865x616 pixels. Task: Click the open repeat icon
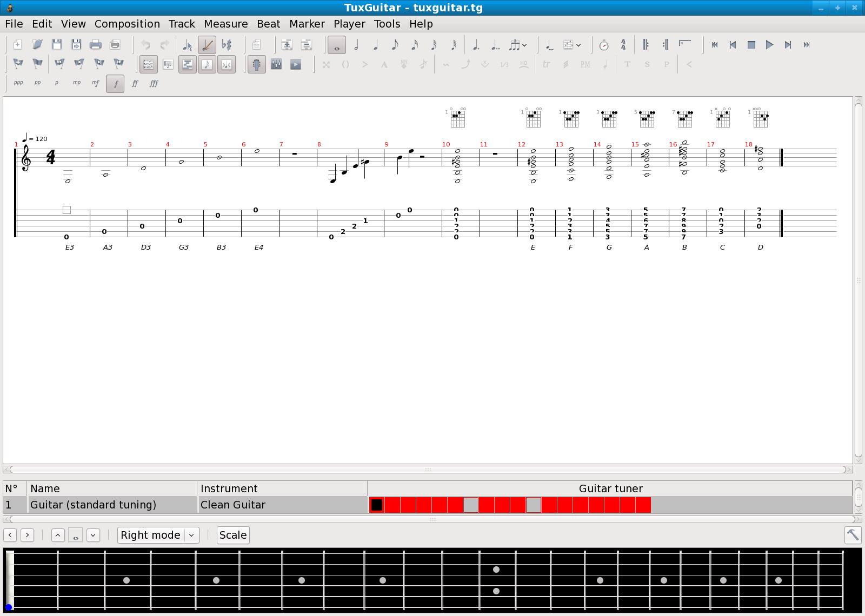pos(646,45)
